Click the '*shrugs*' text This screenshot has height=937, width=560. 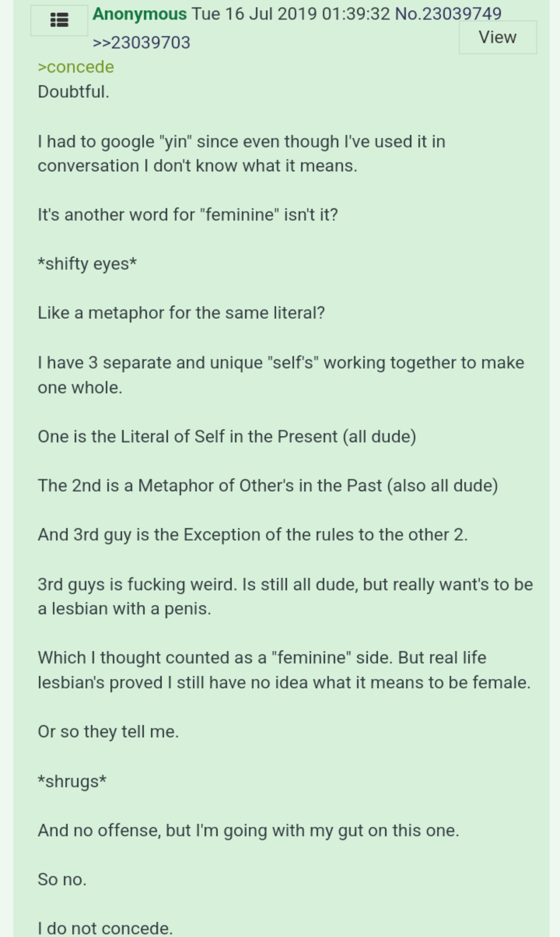pyautogui.click(x=72, y=781)
